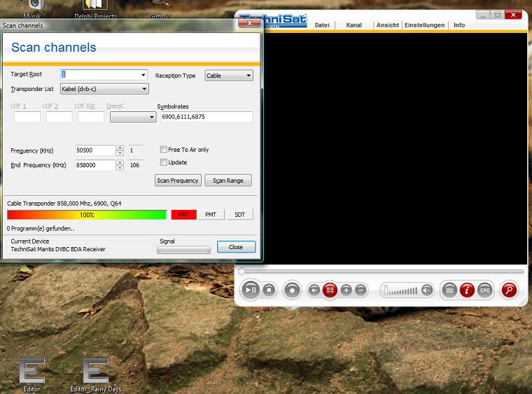Open the EPG program guide
This screenshot has width=532, height=394.
(484, 290)
